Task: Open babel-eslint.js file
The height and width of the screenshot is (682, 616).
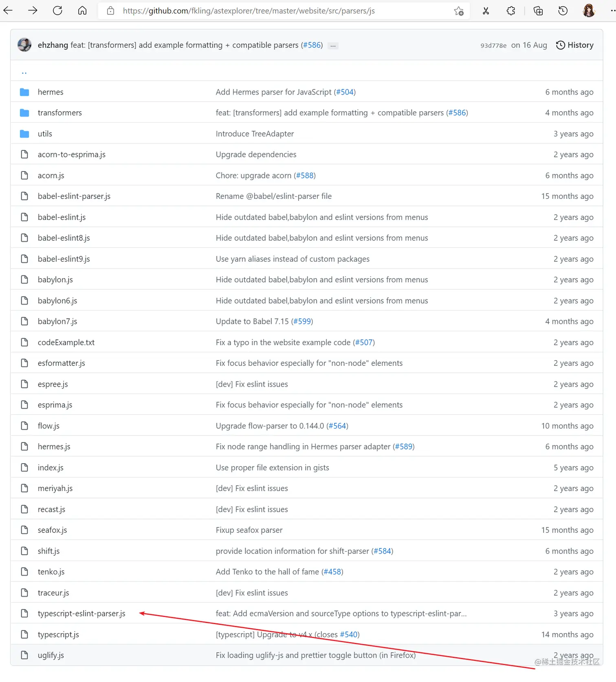Action: (x=62, y=217)
